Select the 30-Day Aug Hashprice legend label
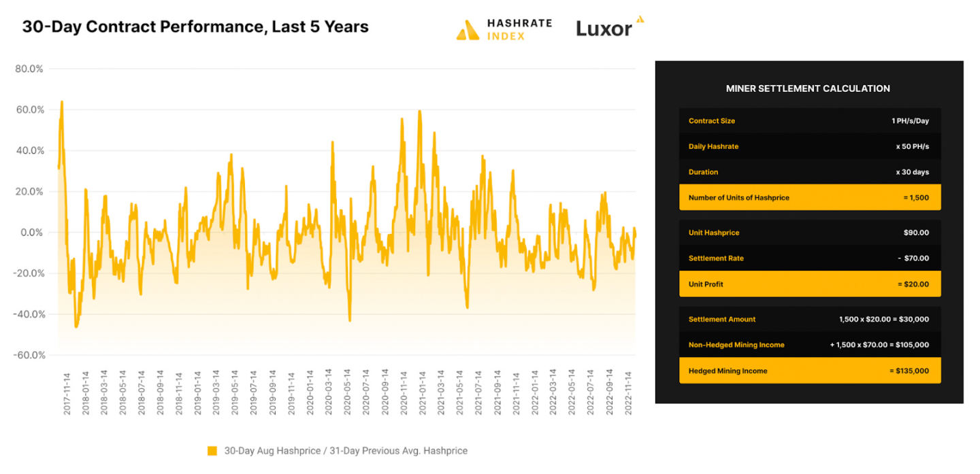The image size is (980, 474). tap(346, 451)
